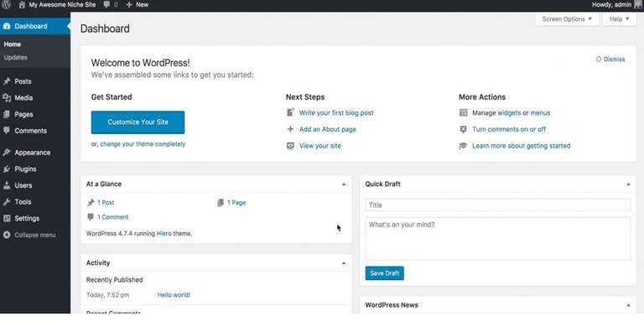Open the comments bubble icon in the admin bar
The width and height of the screenshot is (644, 322).
[106, 5]
